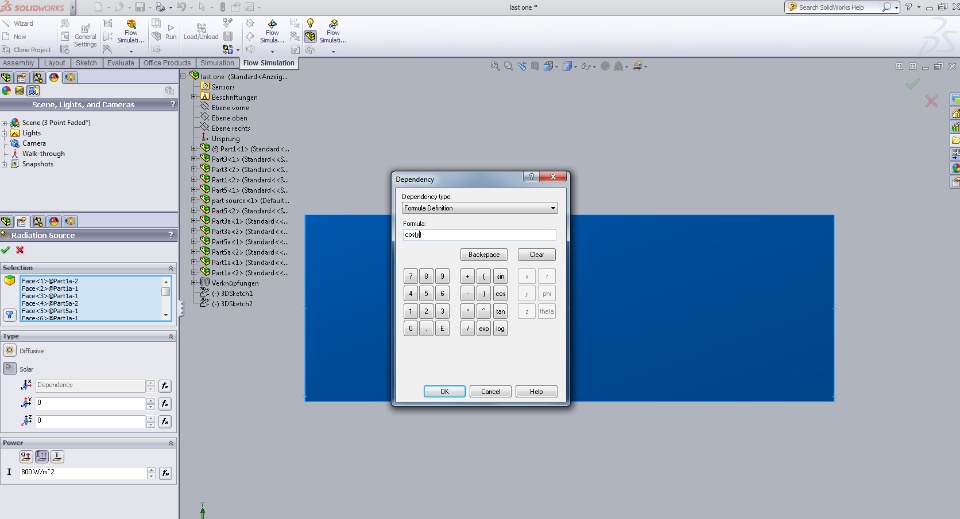Open the Dependency type dropdown

(x=479, y=208)
